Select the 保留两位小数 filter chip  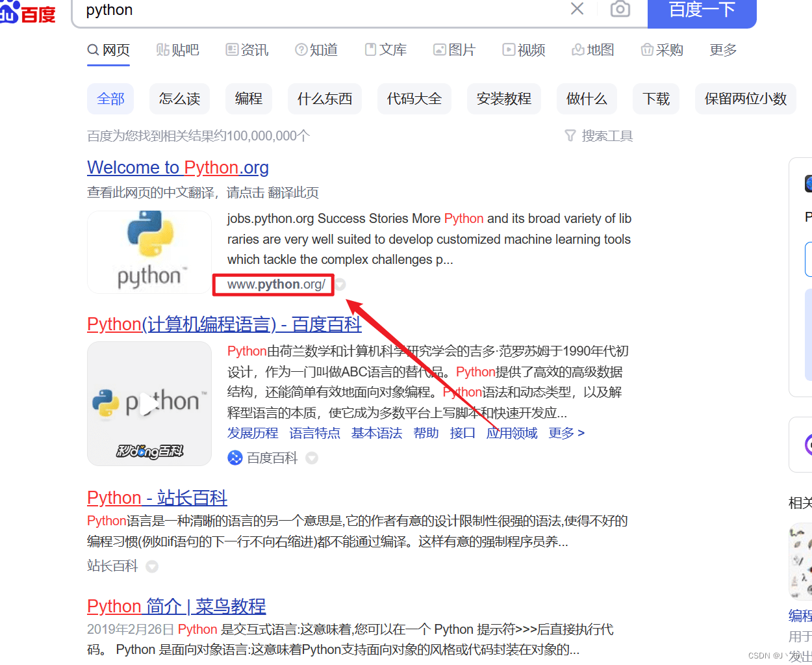(x=746, y=99)
